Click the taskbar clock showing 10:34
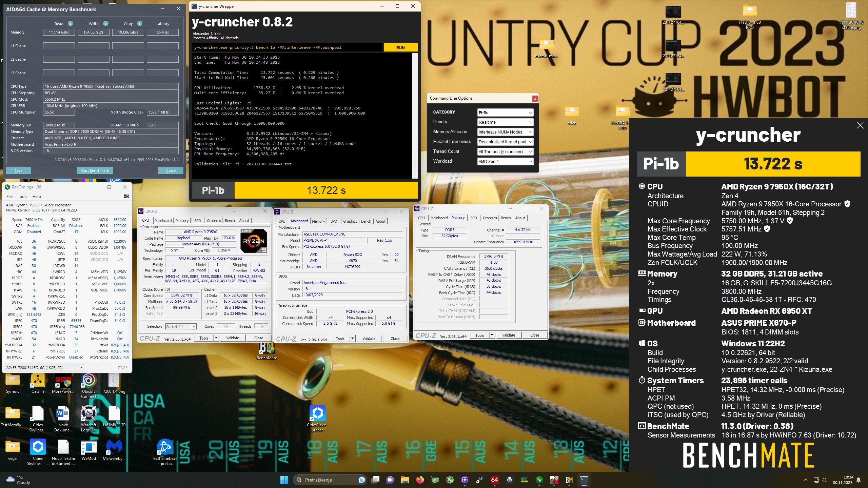Image resolution: width=868 pixels, height=488 pixels. coord(843,480)
